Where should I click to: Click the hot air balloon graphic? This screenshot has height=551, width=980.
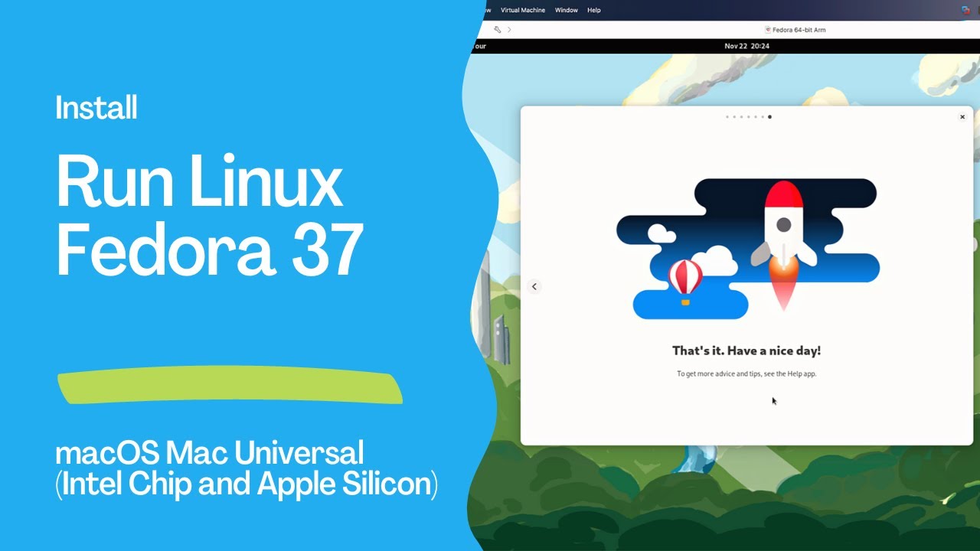[685, 279]
